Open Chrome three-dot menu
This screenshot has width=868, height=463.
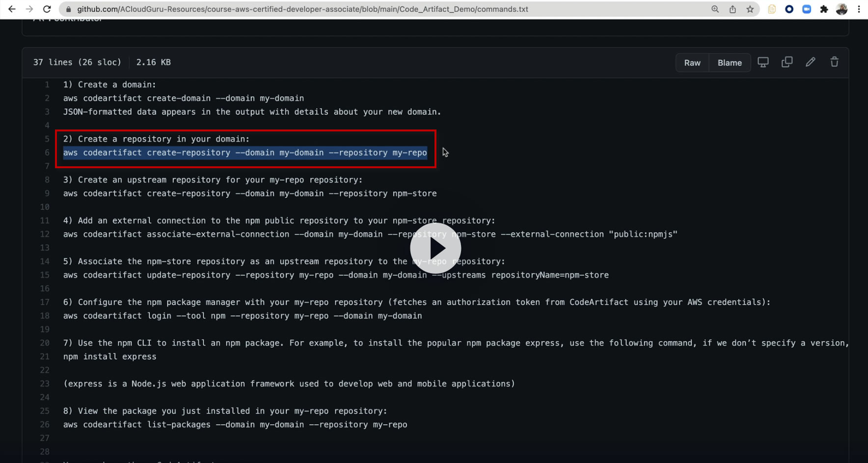tap(859, 9)
